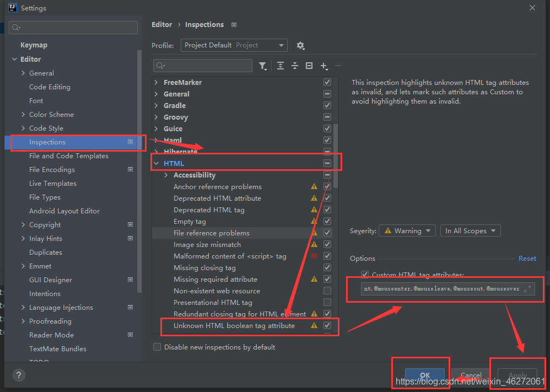Expand the Code Style settings node
This screenshot has height=392, width=550.
pos(23,128)
